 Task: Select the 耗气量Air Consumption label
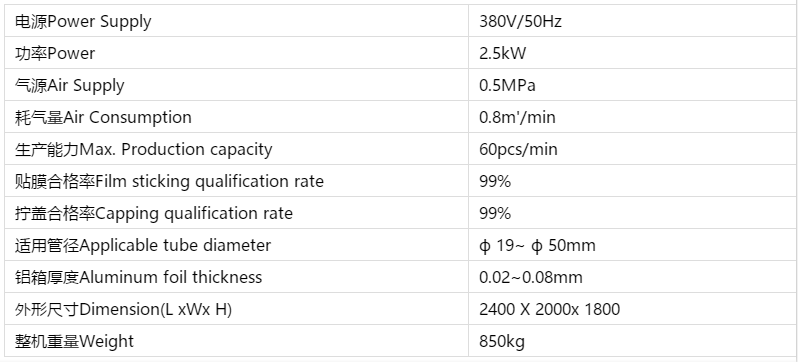coord(103,117)
